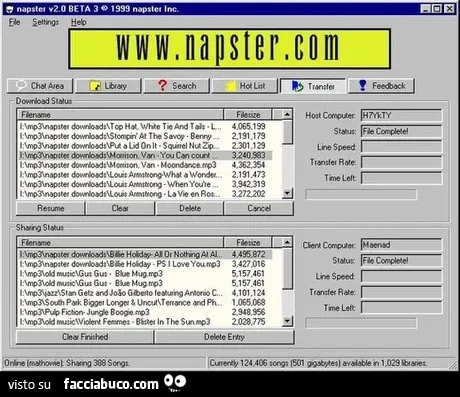
Task: Switch to the Library tab
Action: (108, 86)
